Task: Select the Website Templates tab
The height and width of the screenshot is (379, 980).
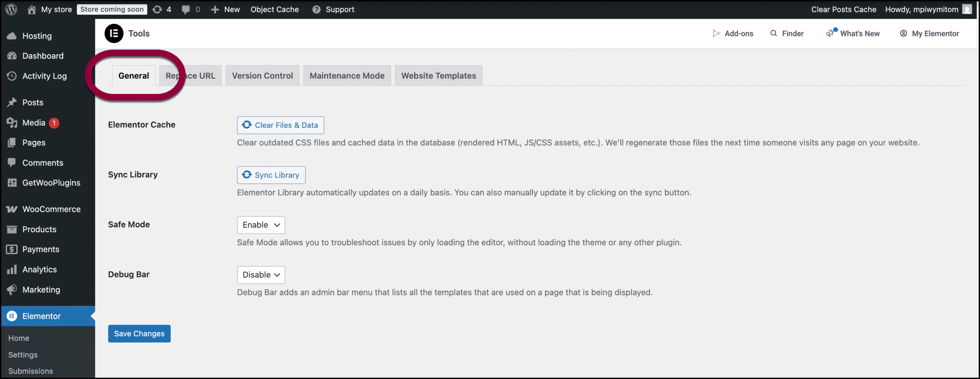Action: [x=438, y=75]
